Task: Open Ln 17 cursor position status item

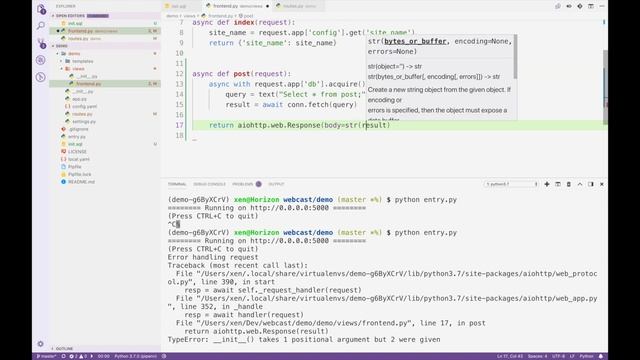Action: (x=510, y=356)
